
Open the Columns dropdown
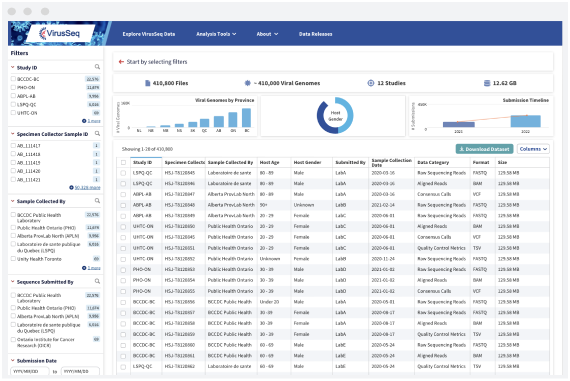click(x=533, y=149)
